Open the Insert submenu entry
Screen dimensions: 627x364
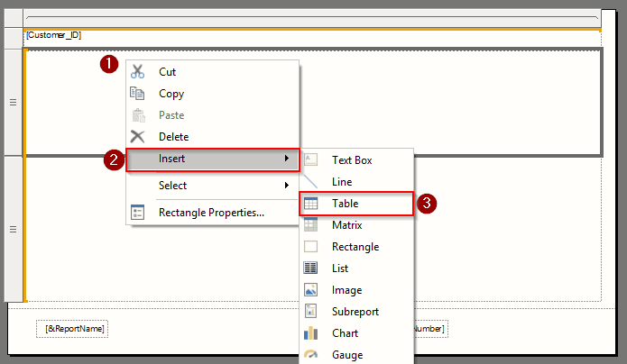click(213, 159)
